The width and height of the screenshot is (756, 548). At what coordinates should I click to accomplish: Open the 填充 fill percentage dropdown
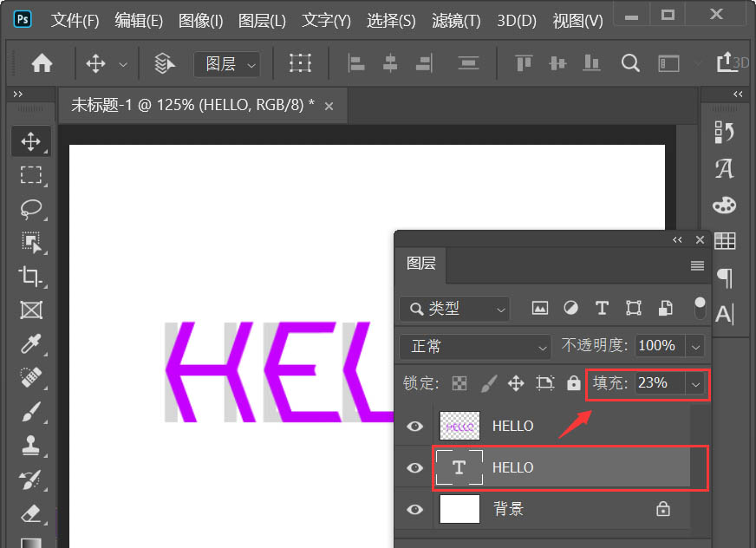[694, 382]
